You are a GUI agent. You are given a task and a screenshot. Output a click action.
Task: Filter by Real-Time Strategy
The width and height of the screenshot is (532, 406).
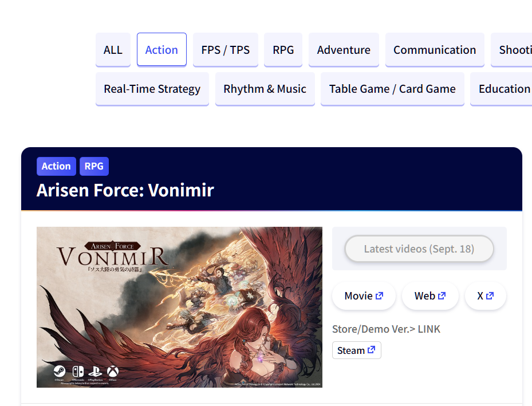pos(152,89)
